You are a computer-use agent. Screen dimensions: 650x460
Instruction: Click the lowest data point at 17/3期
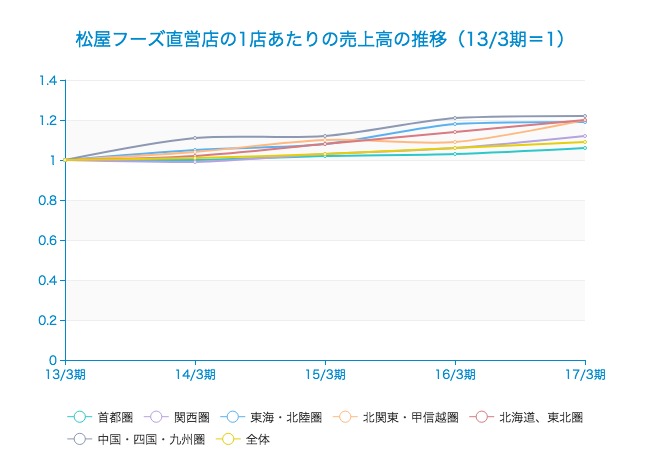585,148
